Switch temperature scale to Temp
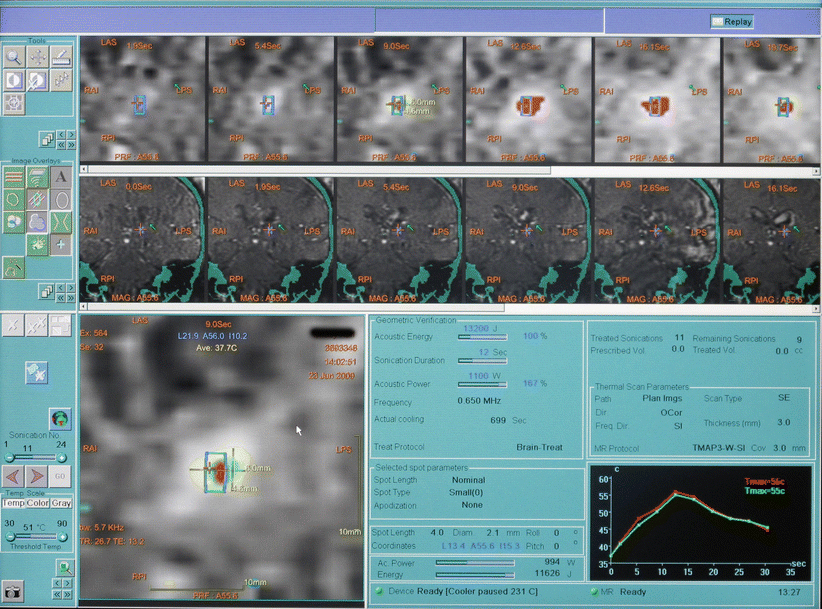Viewport: 822px width, 609px height. pyautogui.click(x=13, y=503)
